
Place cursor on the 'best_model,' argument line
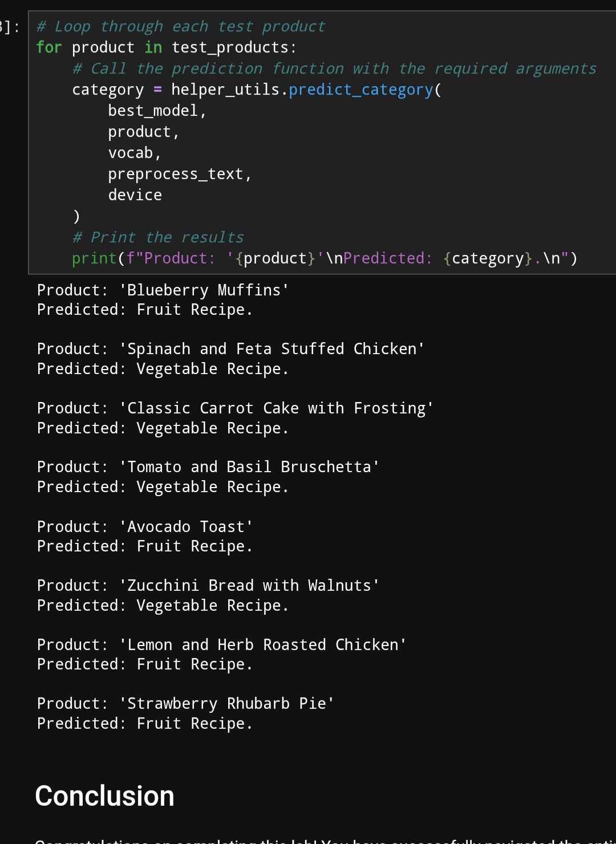pyautogui.click(x=157, y=111)
